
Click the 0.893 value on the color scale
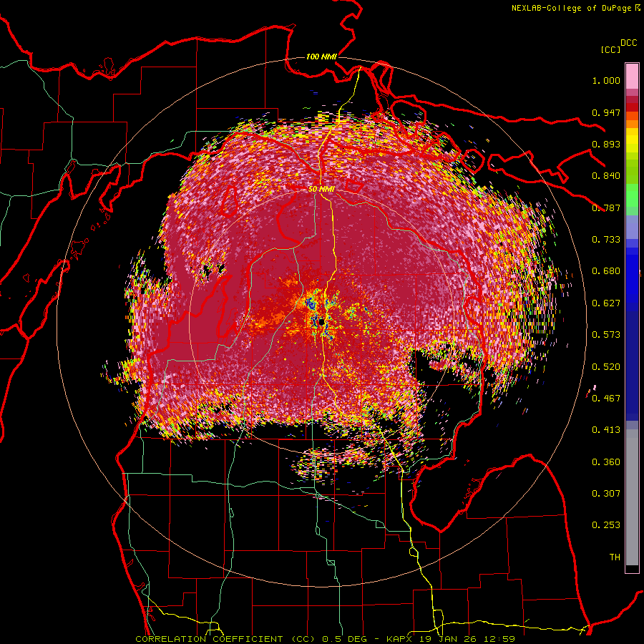(606, 144)
